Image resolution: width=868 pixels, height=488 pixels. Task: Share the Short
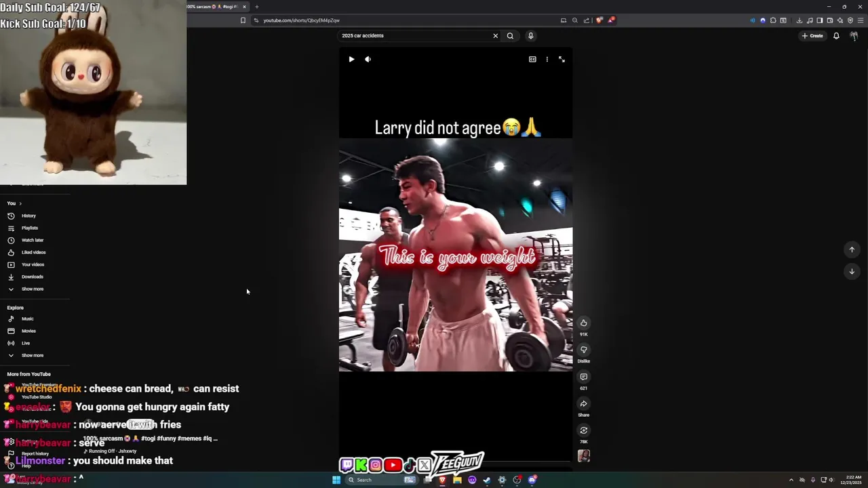click(583, 403)
